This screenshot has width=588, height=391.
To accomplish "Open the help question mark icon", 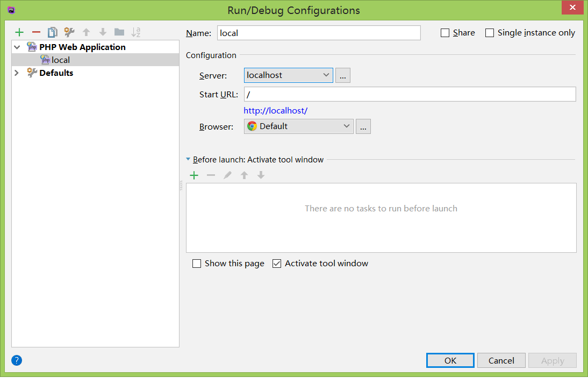I will 17,360.
